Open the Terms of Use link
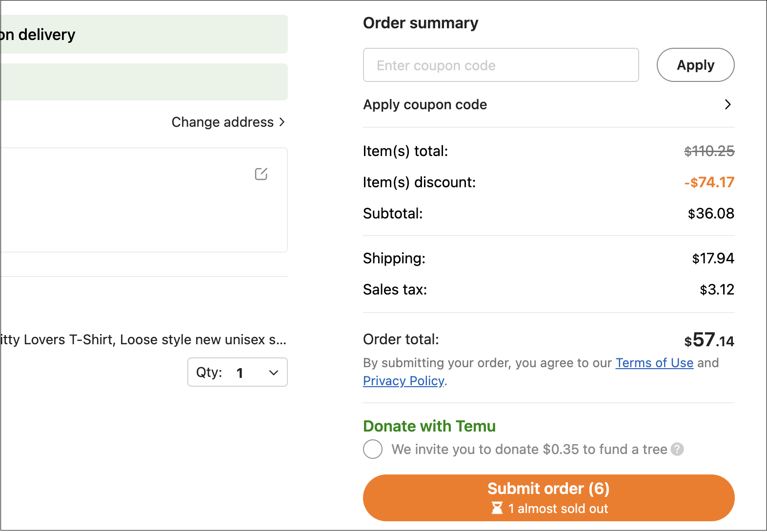 (x=654, y=363)
